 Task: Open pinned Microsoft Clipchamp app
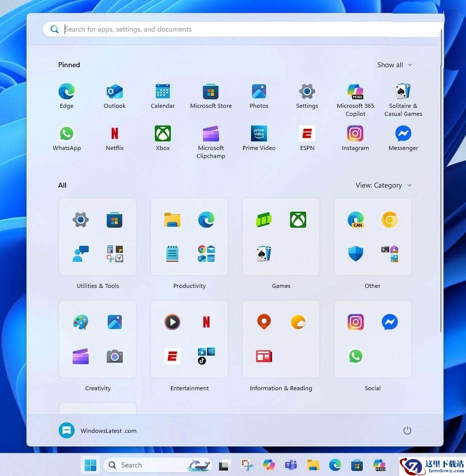[211, 142]
